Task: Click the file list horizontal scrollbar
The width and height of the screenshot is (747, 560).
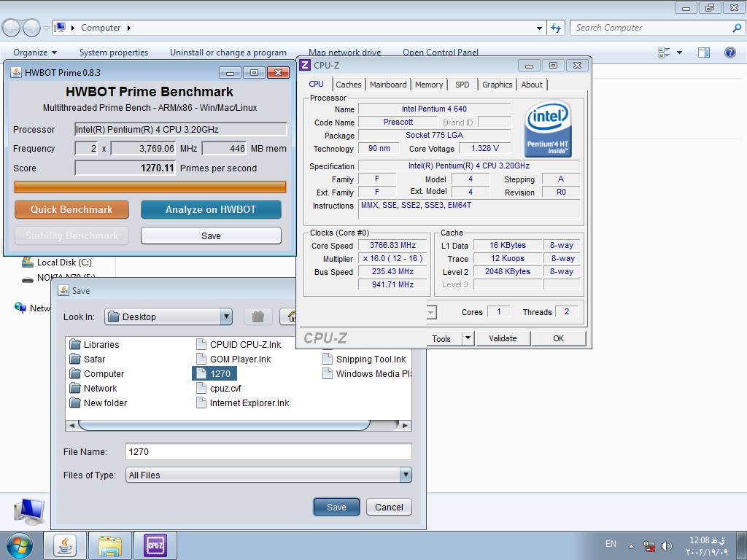Action: tap(239, 425)
